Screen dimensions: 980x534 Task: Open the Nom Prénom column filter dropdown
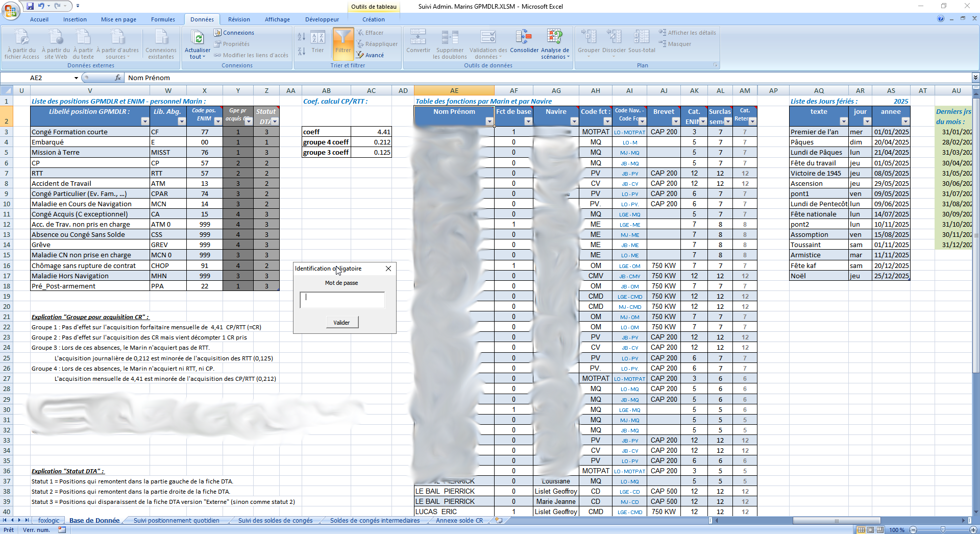(489, 122)
